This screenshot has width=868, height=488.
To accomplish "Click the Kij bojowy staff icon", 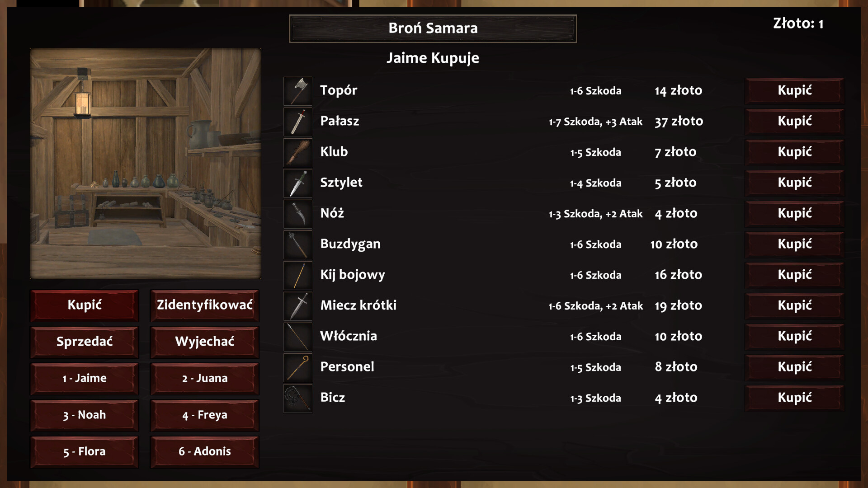I will (298, 275).
